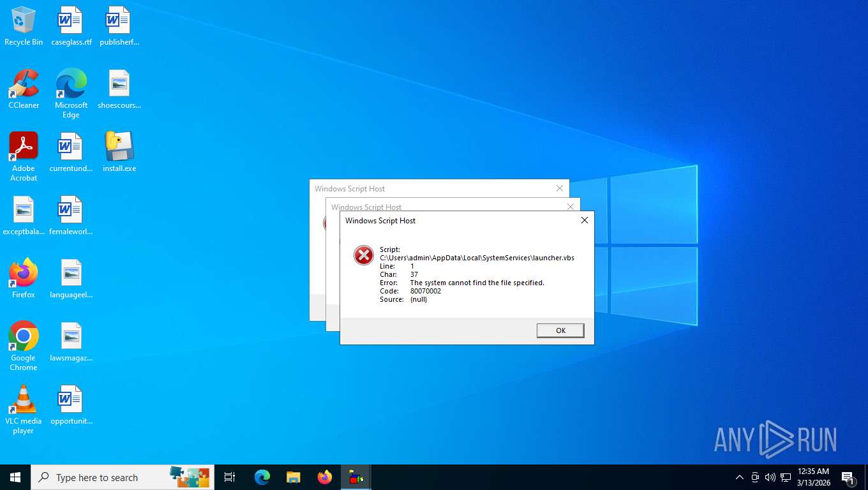This screenshot has height=490, width=868.
Task: Select the install.exe file icon
Action: coord(119,152)
